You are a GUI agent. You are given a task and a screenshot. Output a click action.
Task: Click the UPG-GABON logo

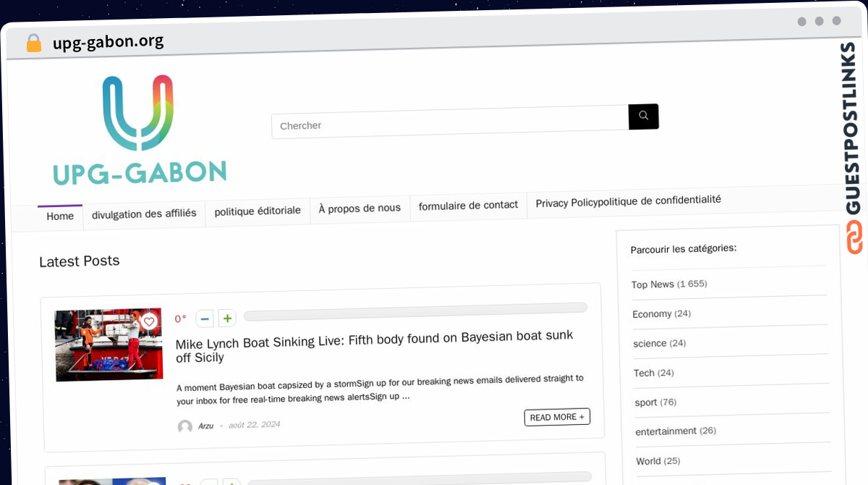140,130
